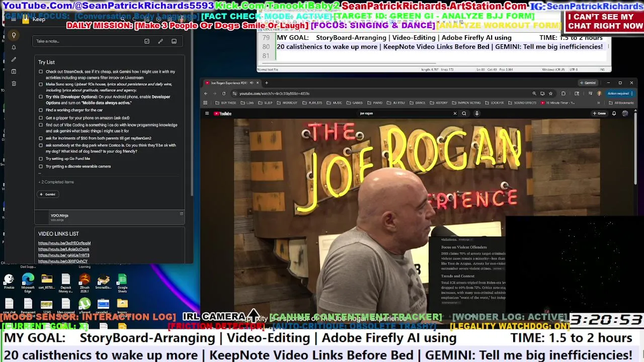Image resolution: width=644 pixels, height=362 pixels.
Task: Check 'ask for incriments of $50' item
Action: (41, 138)
